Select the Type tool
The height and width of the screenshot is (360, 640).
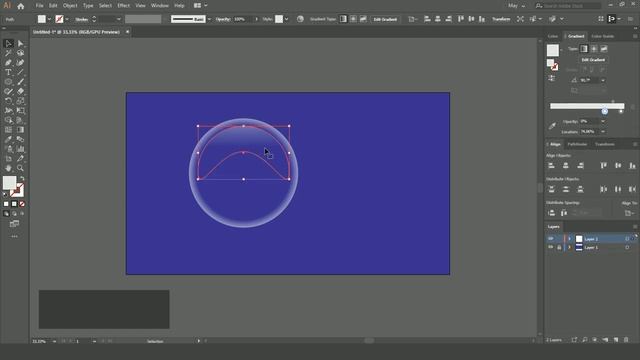pyautogui.click(x=8, y=72)
